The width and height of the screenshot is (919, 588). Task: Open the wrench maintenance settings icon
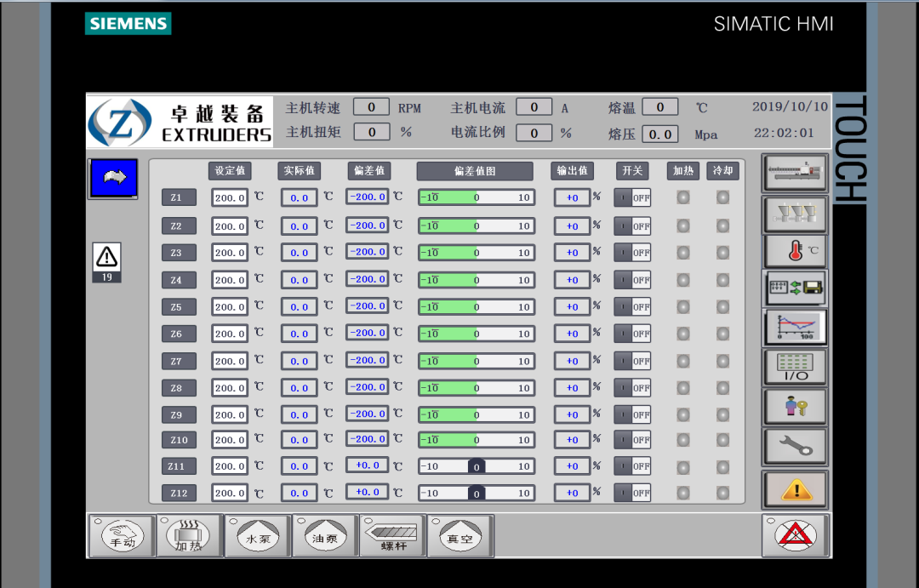[794, 445]
